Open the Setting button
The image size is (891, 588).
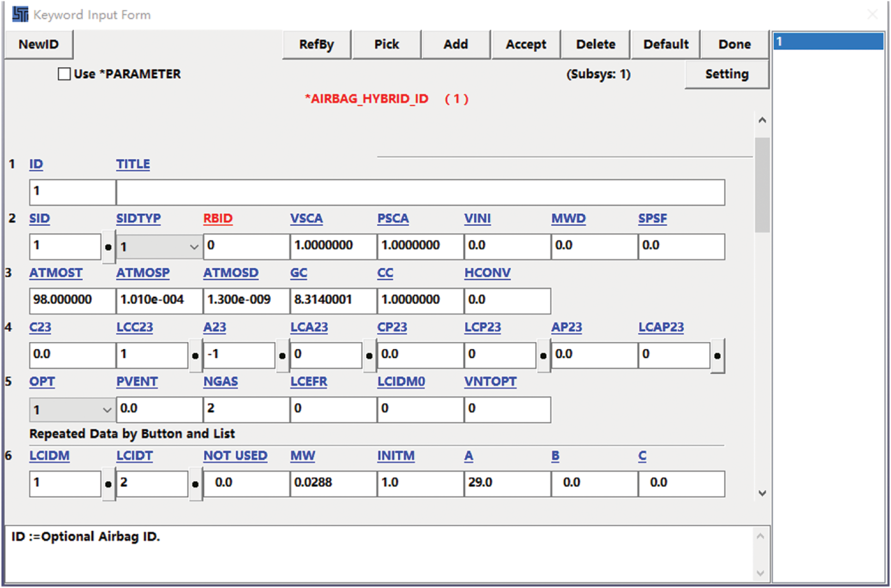[x=727, y=74]
